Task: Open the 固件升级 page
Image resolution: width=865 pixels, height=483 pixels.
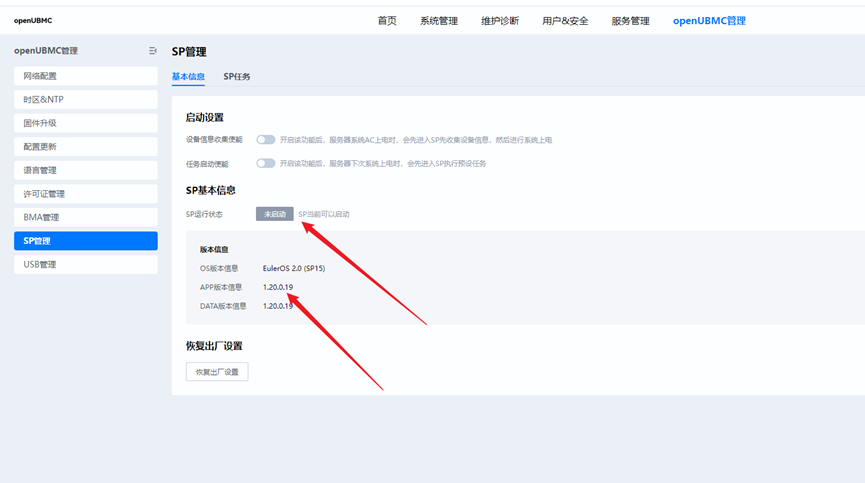Action: tap(85, 123)
